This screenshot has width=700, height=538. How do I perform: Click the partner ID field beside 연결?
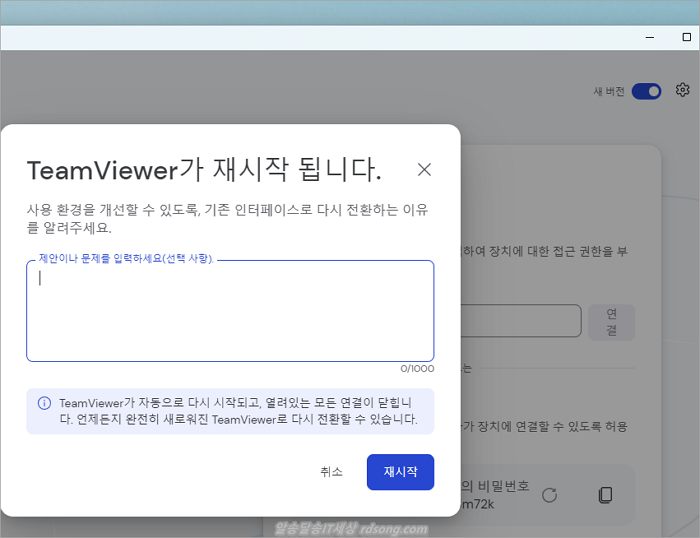point(520,321)
